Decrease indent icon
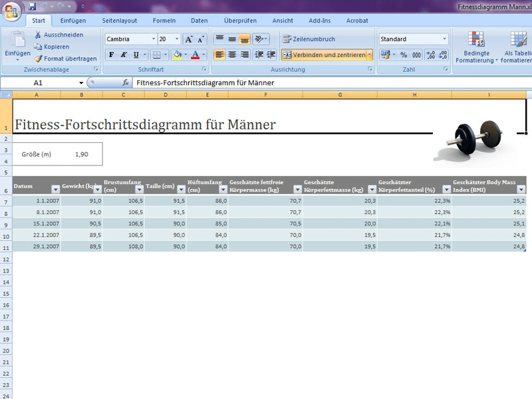 pyautogui.click(x=259, y=55)
